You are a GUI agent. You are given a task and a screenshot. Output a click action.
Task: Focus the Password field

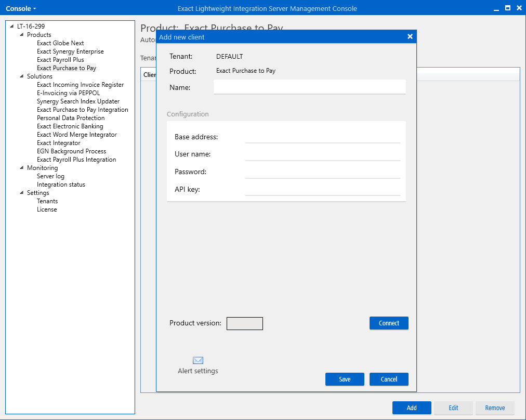coord(323,172)
